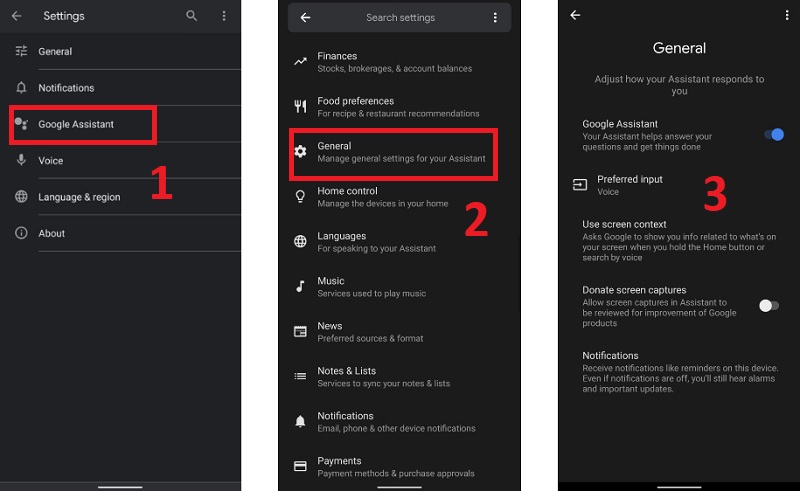Open Notes & Lists sync services
The height and width of the screenshot is (491, 800).
pos(383,377)
